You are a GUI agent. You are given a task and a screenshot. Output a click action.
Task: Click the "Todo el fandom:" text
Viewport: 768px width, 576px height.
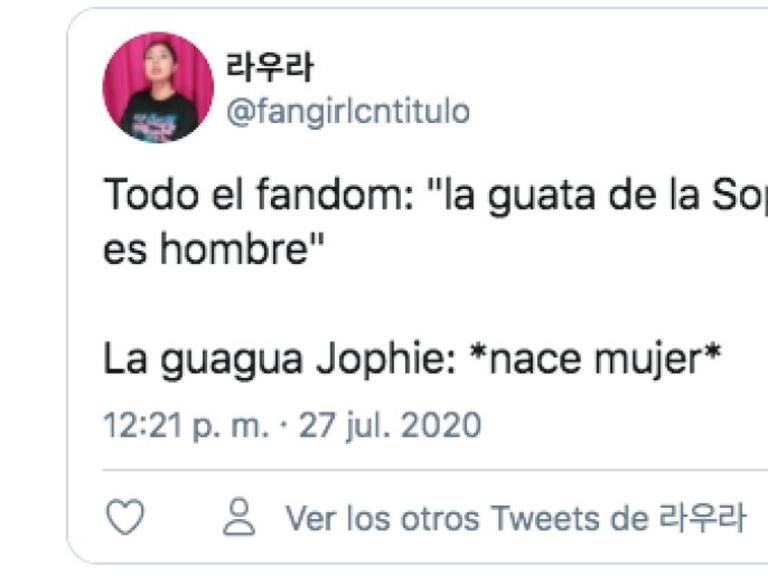[259, 194]
